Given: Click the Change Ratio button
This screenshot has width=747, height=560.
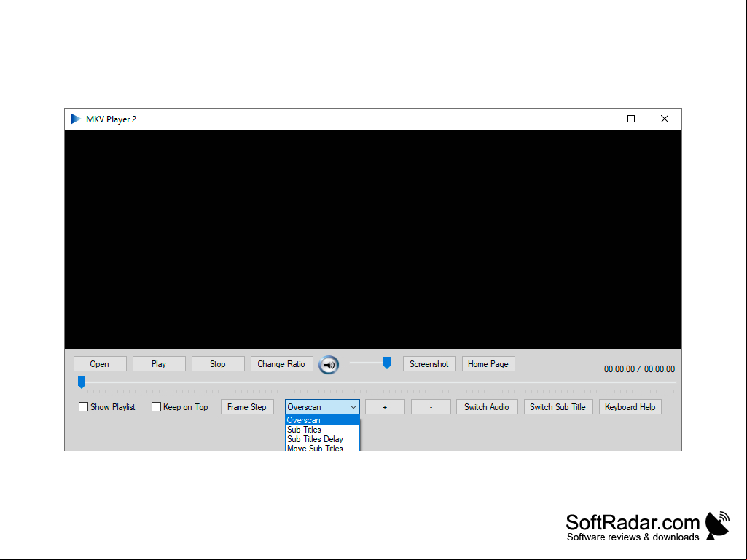Looking at the screenshot, I should [x=281, y=364].
